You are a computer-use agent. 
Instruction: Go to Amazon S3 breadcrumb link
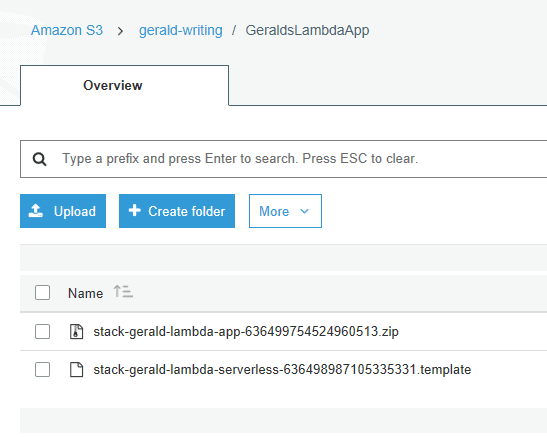coord(67,30)
